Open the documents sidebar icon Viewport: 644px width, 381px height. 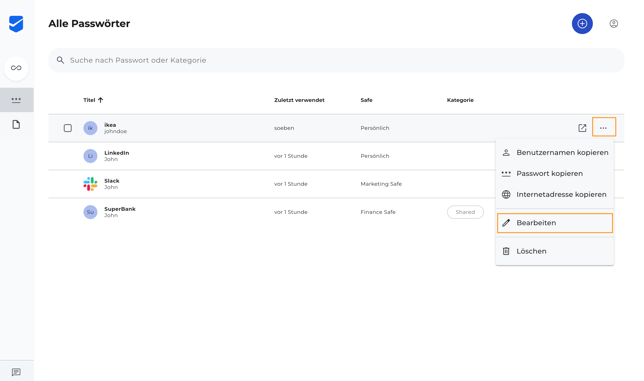pos(16,124)
